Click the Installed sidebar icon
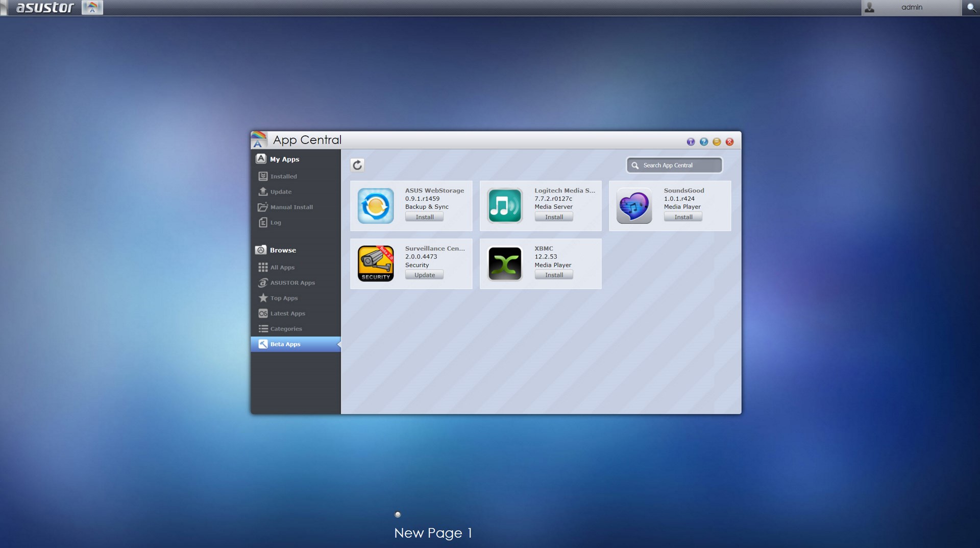Image resolution: width=980 pixels, height=548 pixels. tap(263, 176)
